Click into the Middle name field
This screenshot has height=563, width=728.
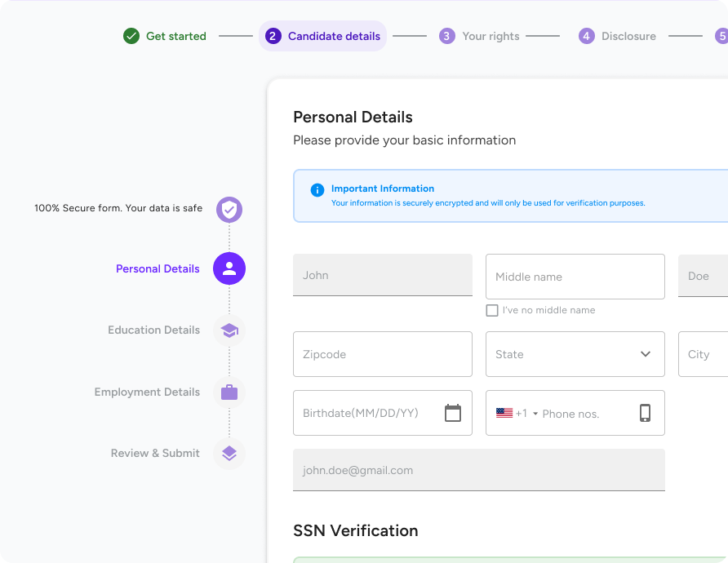point(575,277)
